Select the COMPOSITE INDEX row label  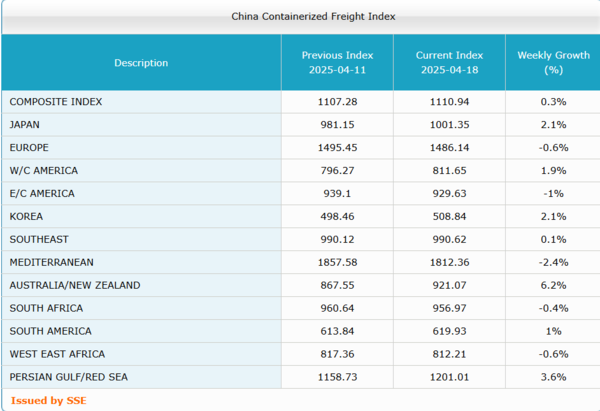click(56, 102)
